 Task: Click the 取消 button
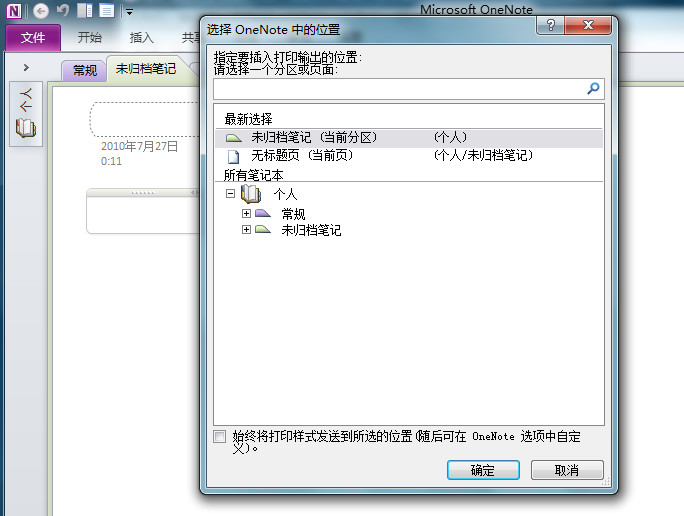[x=567, y=470]
